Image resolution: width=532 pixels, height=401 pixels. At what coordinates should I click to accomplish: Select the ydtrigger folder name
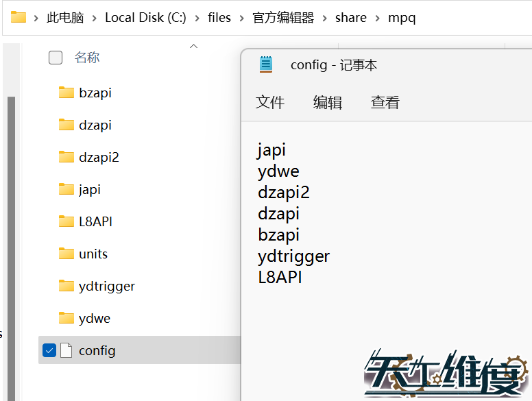107,286
